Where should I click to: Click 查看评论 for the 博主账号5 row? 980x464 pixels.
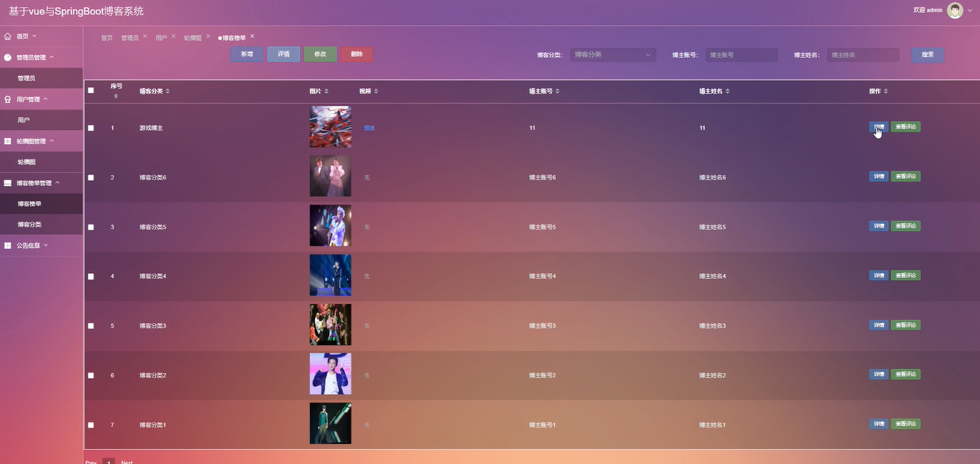pos(906,226)
